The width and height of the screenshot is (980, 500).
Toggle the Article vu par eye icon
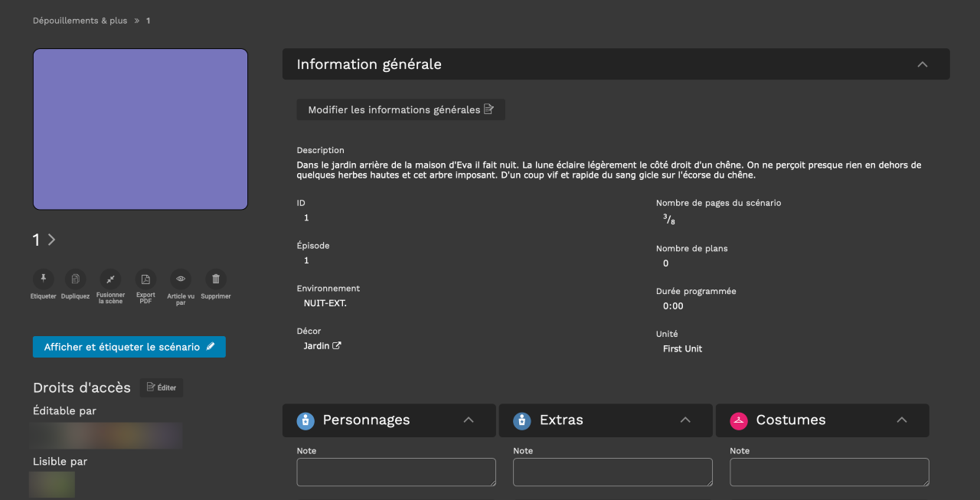click(x=181, y=279)
